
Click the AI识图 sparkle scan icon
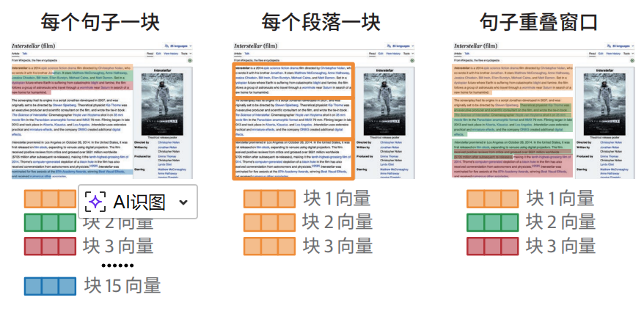(x=95, y=202)
